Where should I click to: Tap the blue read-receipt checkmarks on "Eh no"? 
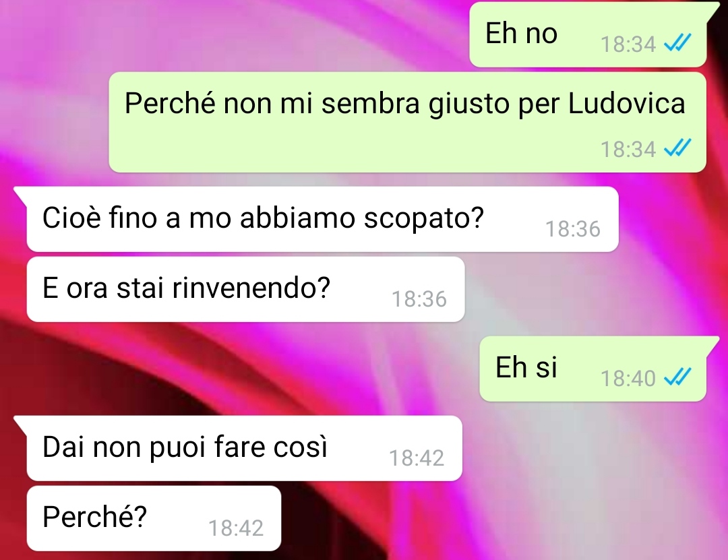coord(677,42)
